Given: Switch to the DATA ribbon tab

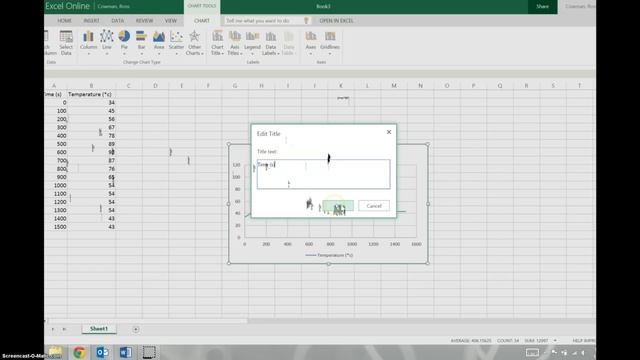Looking at the screenshot, I should click(118, 20).
